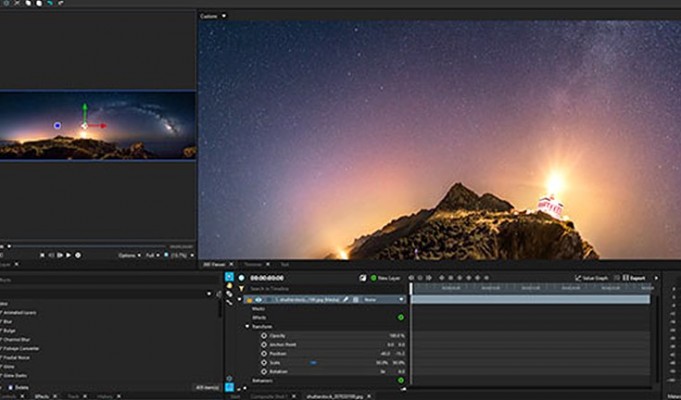Open the viewer zoom percentage dropdown
The image size is (681, 400).
[x=182, y=255]
